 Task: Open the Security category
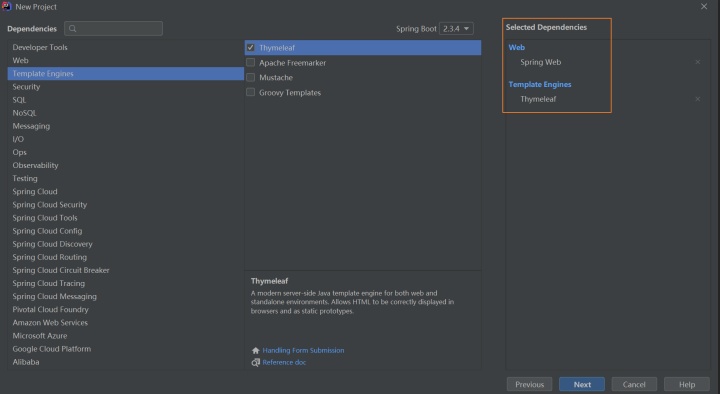tap(126, 86)
